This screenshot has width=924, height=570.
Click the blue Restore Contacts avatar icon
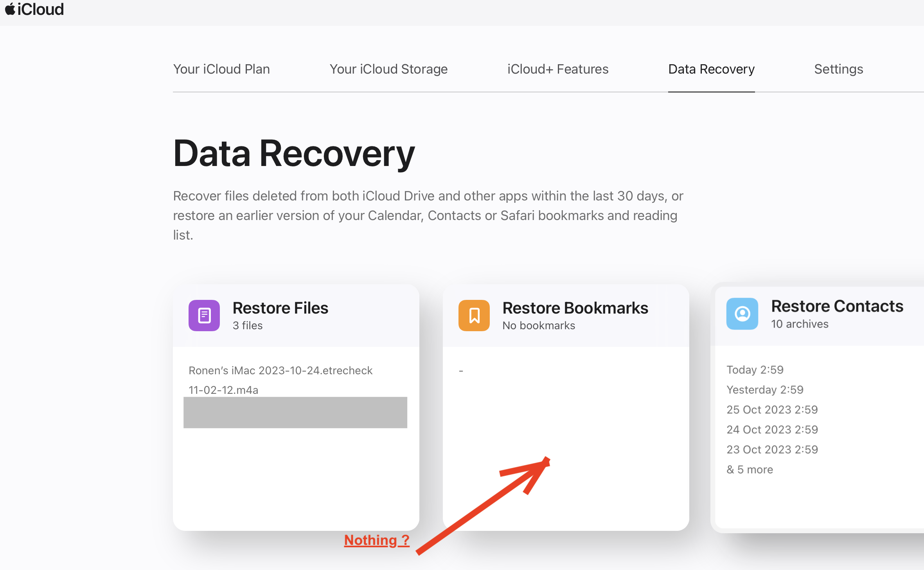[742, 314]
